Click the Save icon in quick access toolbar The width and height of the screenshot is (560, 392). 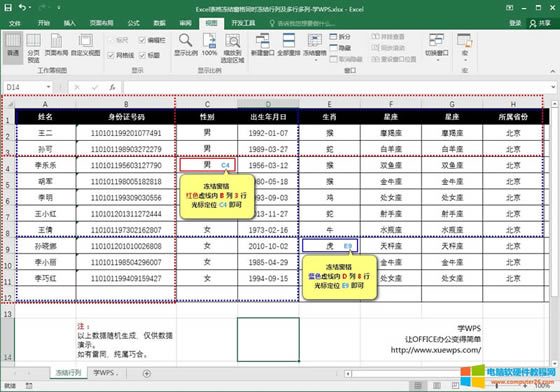[8, 7]
